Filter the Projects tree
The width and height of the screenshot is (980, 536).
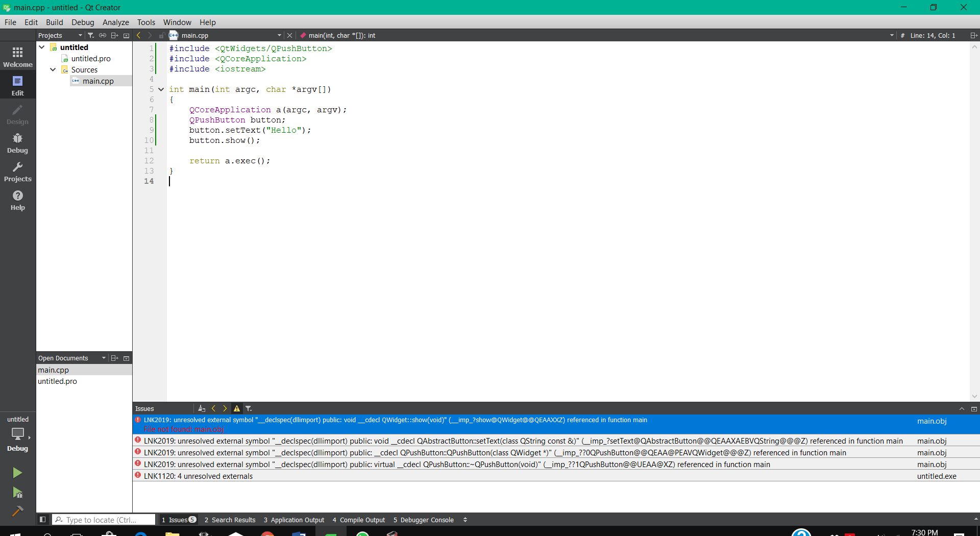tap(91, 35)
